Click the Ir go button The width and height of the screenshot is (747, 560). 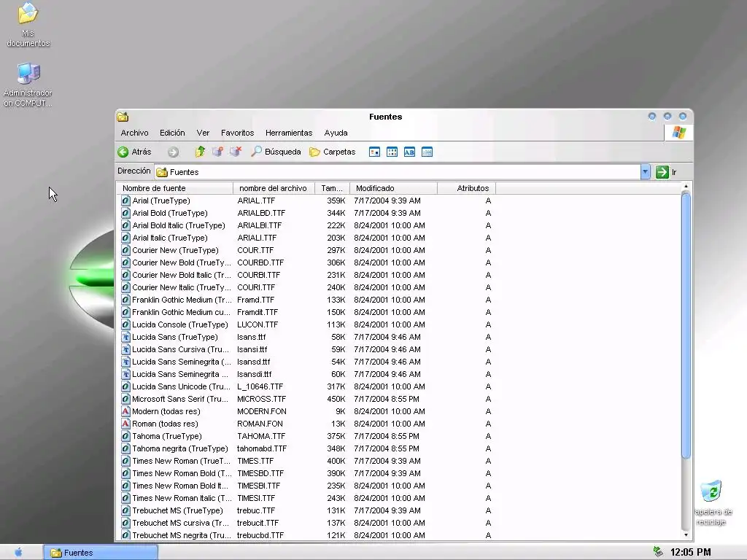(667, 172)
